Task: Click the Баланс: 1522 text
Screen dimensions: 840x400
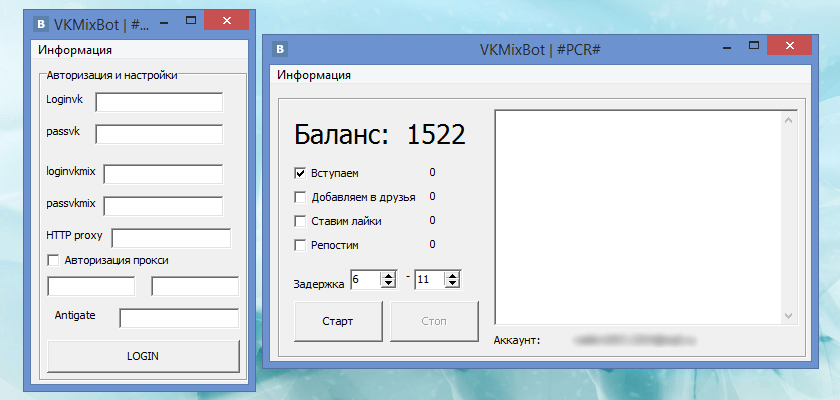Action: pos(380,135)
